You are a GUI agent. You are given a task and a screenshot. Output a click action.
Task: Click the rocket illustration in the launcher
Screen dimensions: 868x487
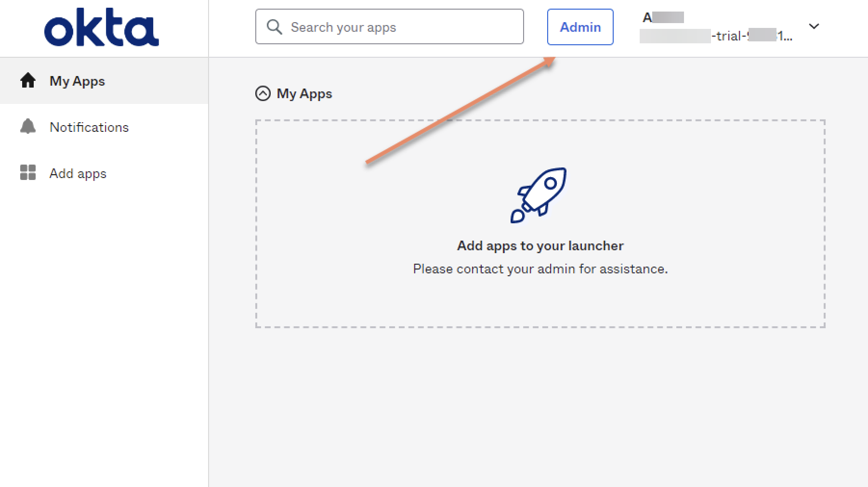tap(539, 195)
